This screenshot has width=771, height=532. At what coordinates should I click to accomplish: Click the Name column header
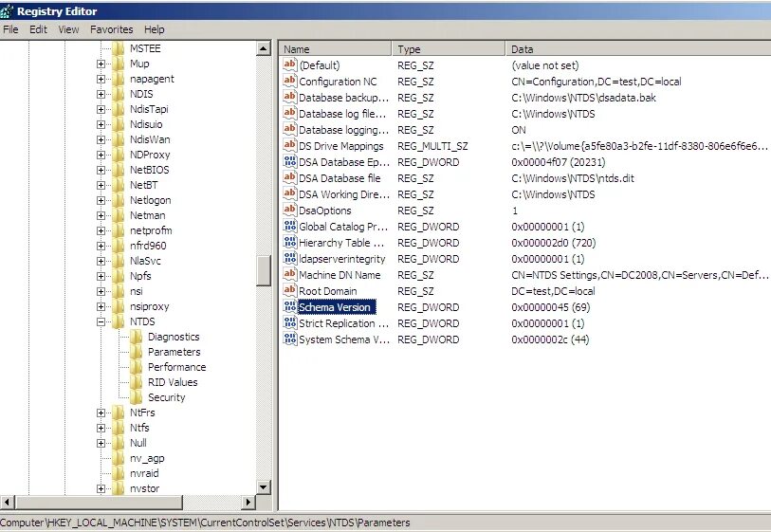click(336, 49)
